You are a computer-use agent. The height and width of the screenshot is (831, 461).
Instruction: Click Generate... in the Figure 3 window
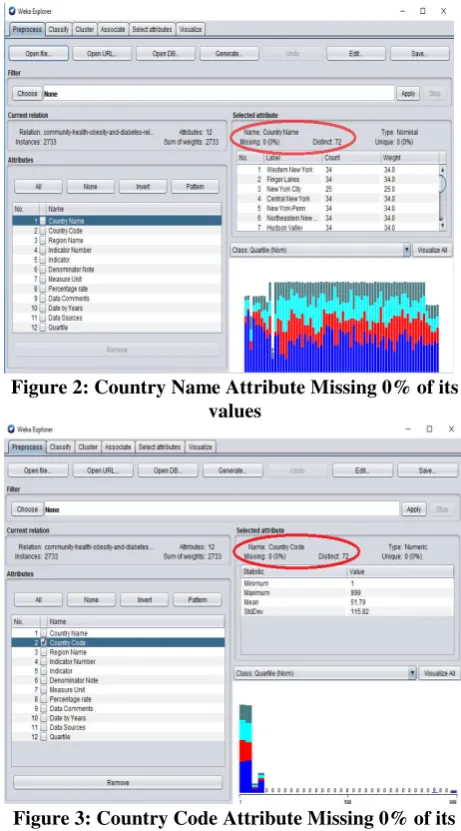pos(233,471)
